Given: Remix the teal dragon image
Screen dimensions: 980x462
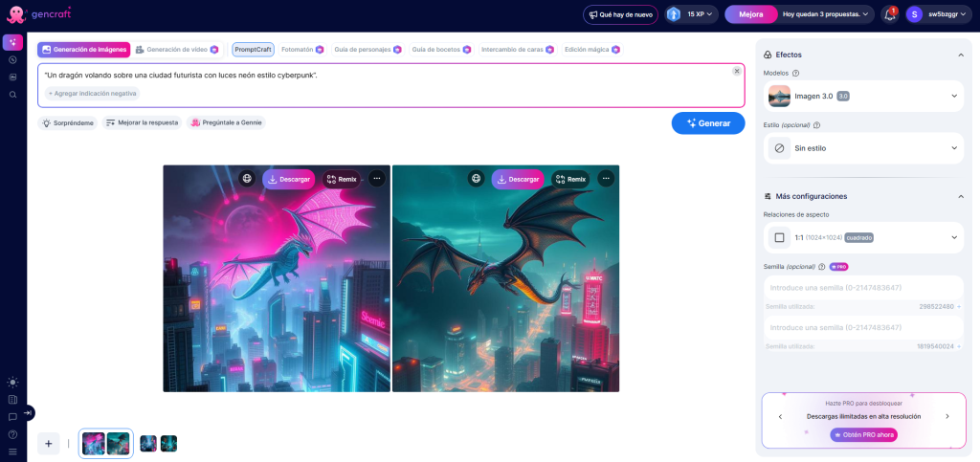Looking at the screenshot, I should [x=570, y=179].
